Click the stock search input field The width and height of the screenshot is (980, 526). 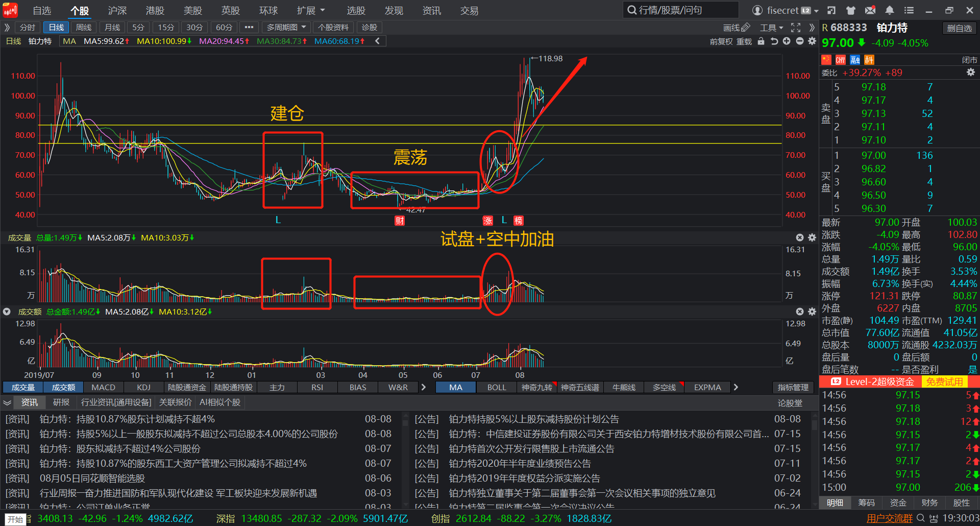(x=681, y=10)
